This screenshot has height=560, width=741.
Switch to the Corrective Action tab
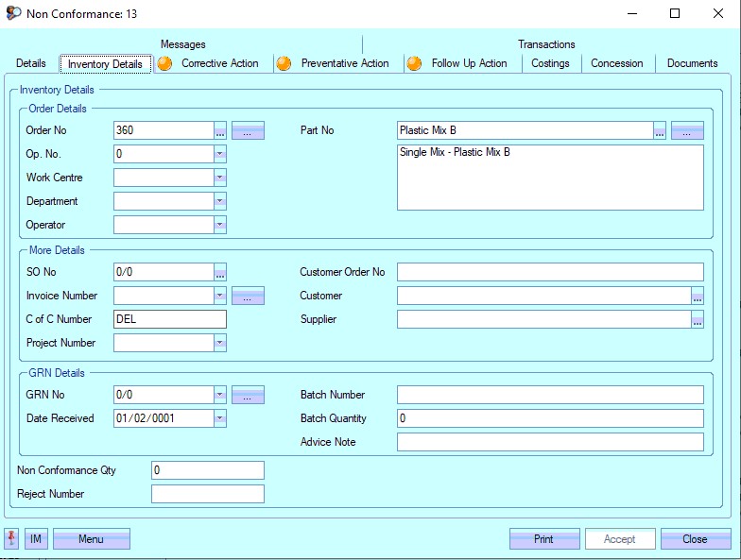219,63
